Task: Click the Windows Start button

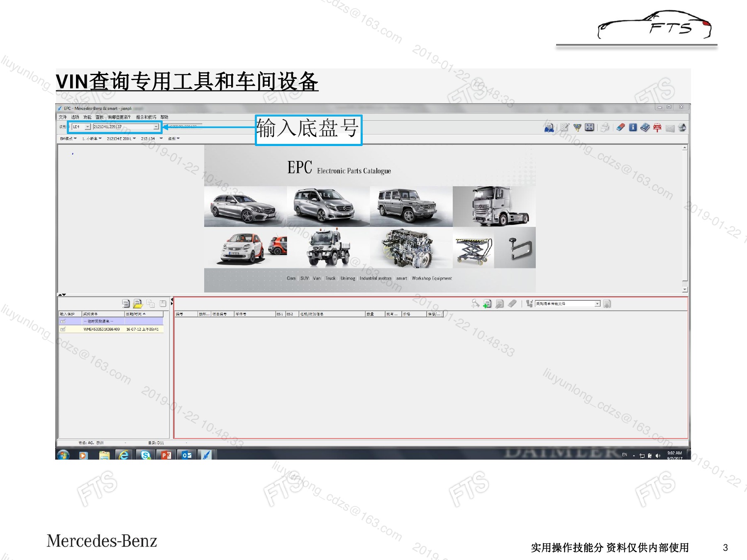Action: pyautogui.click(x=63, y=455)
